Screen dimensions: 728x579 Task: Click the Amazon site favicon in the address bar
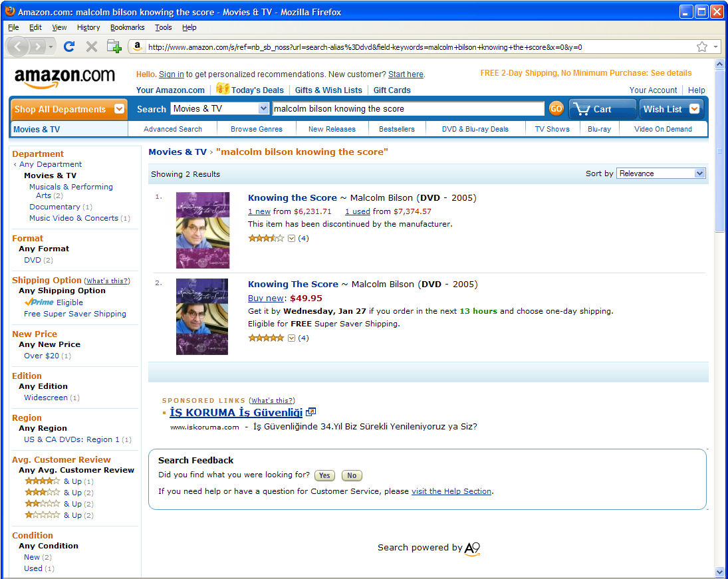[x=137, y=47]
